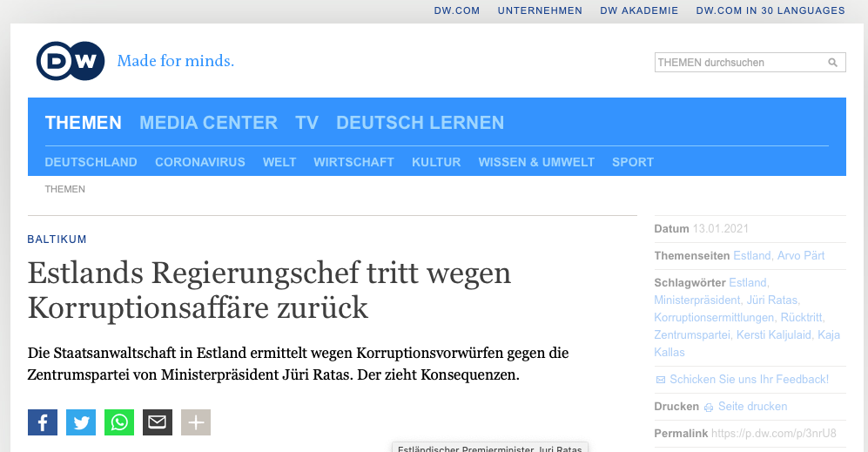Share article on Facebook

pyautogui.click(x=43, y=422)
